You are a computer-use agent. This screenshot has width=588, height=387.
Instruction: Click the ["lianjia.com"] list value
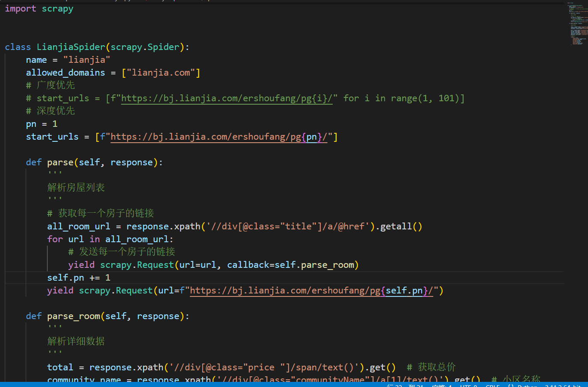[x=161, y=73]
